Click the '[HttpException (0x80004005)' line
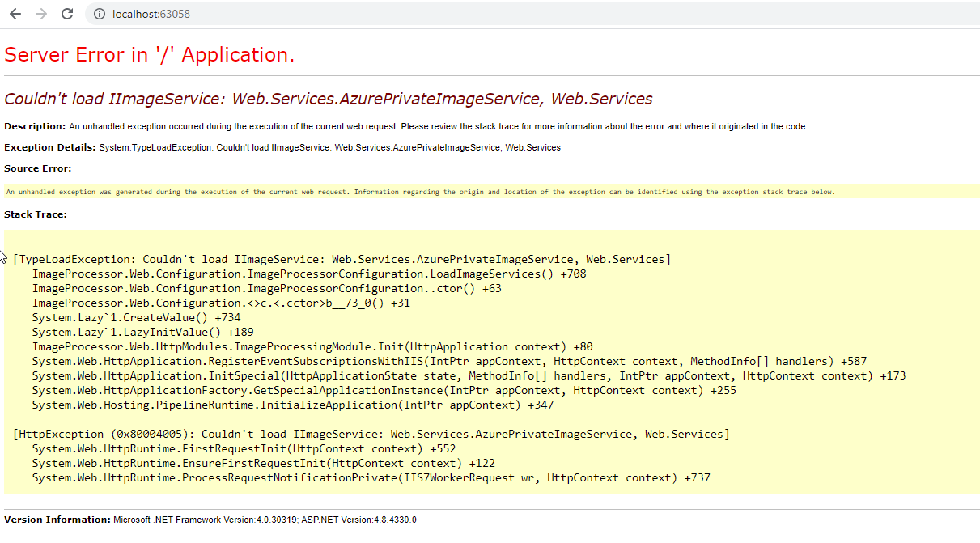980x543 pixels. 371,434
